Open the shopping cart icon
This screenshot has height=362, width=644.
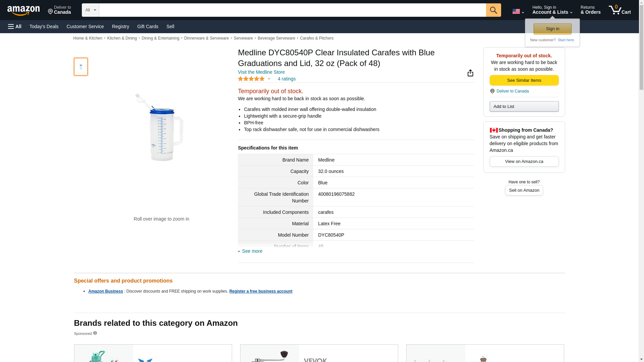[620, 10]
